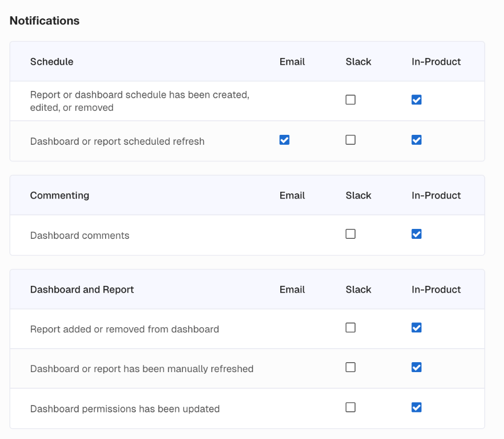
Task: Select the "Dashboard comments" row label
Action: (79, 236)
